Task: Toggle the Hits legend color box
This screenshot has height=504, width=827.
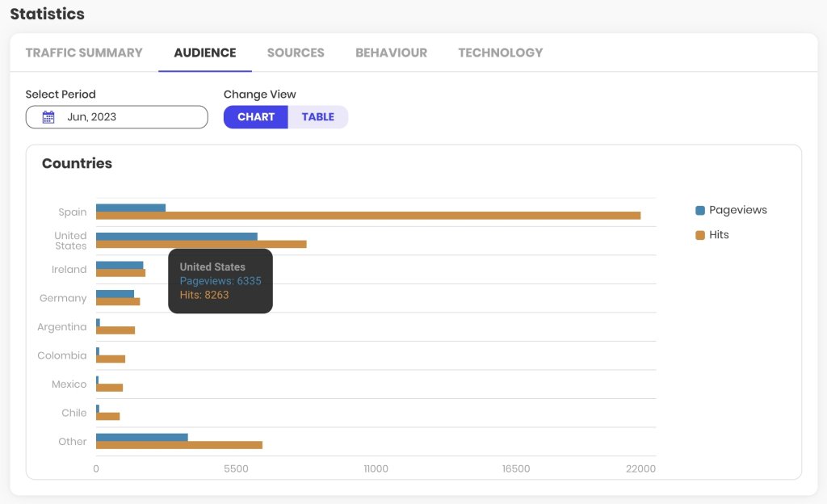Action: tap(700, 235)
